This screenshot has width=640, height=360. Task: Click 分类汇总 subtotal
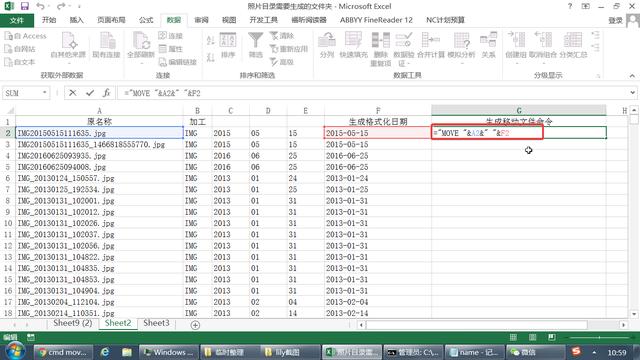pos(573,45)
